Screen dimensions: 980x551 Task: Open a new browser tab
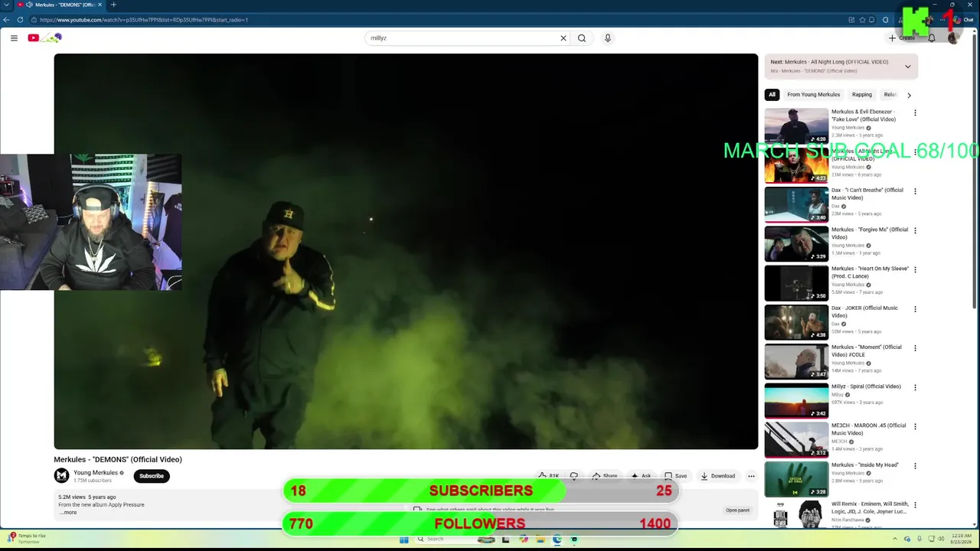coord(113,5)
